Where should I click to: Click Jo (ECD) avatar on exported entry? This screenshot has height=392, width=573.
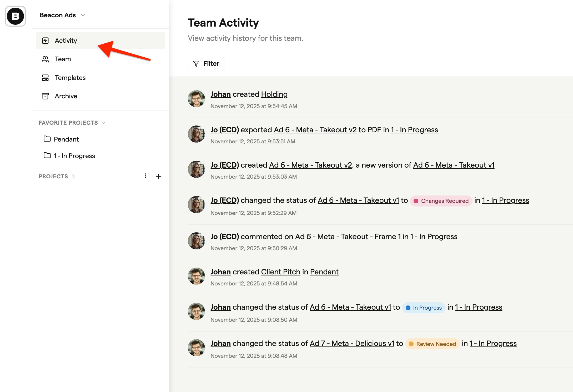coord(196,134)
